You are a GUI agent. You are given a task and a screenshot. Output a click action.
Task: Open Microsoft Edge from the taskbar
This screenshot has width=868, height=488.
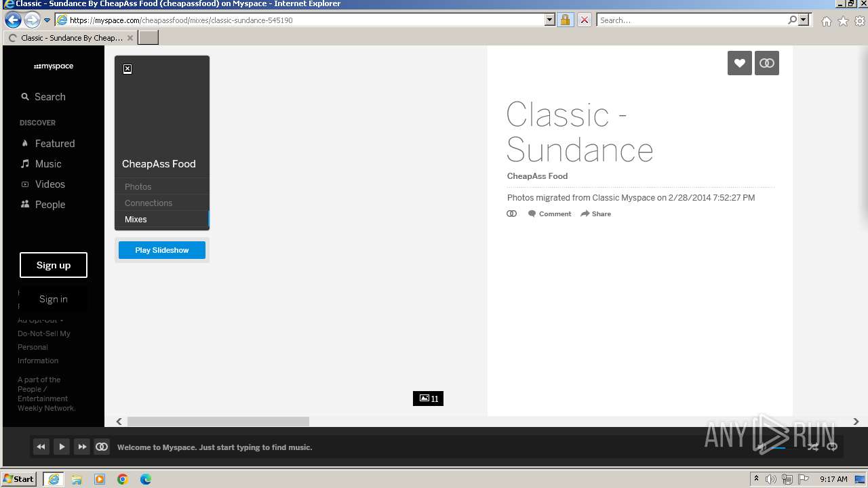146,479
